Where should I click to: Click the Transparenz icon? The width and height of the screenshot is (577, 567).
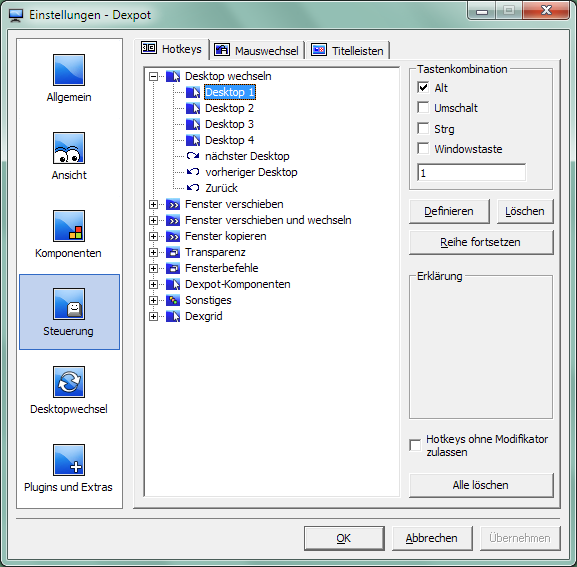click(173, 252)
